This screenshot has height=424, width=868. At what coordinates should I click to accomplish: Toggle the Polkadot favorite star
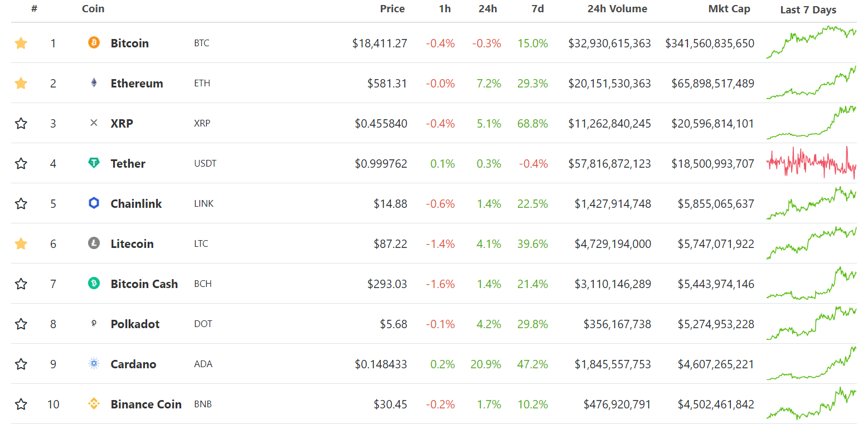click(x=21, y=324)
